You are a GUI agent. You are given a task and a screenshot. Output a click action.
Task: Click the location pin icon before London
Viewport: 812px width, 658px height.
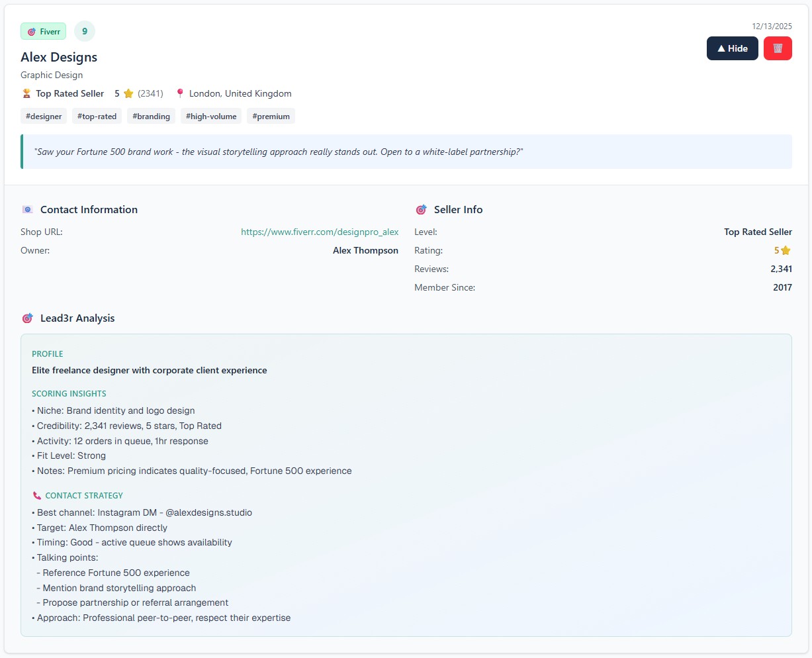[x=179, y=93]
